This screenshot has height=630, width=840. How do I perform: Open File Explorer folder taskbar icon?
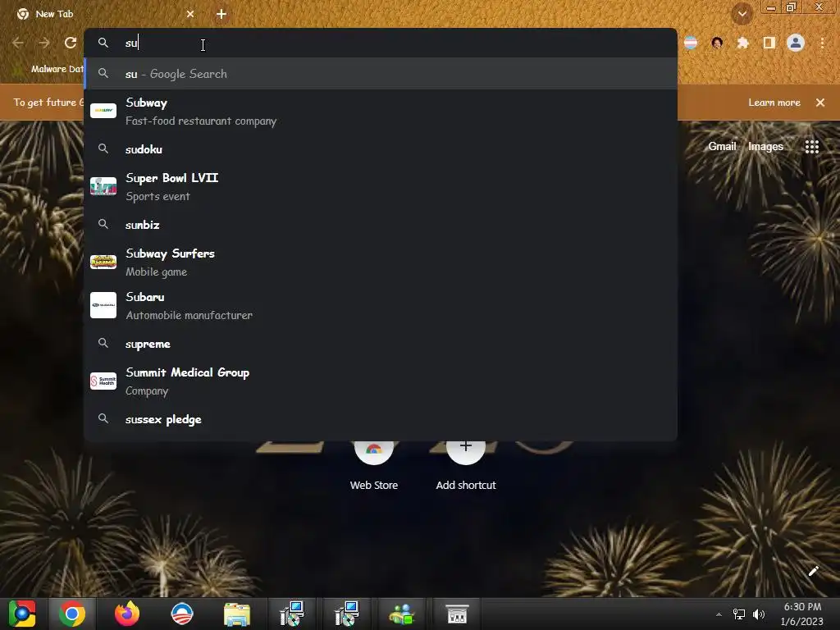tap(237, 614)
